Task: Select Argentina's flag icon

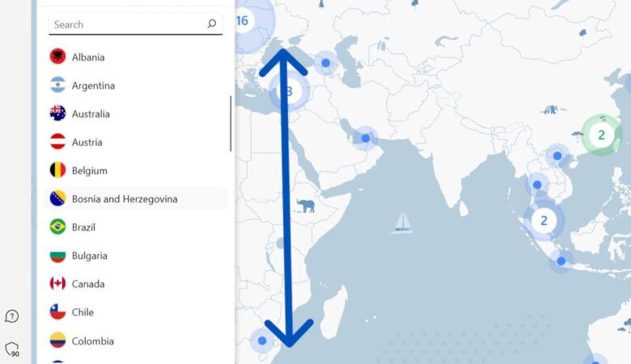Action: (x=57, y=85)
